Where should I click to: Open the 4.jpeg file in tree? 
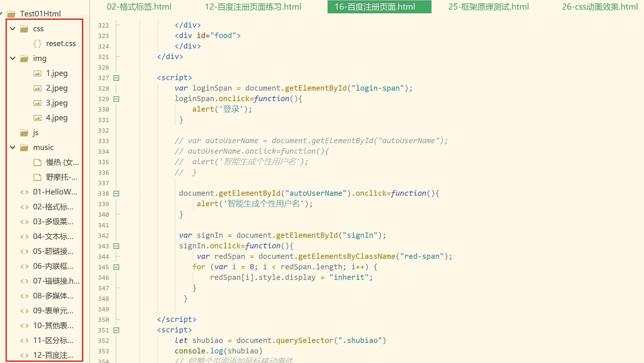pyautogui.click(x=57, y=118)
